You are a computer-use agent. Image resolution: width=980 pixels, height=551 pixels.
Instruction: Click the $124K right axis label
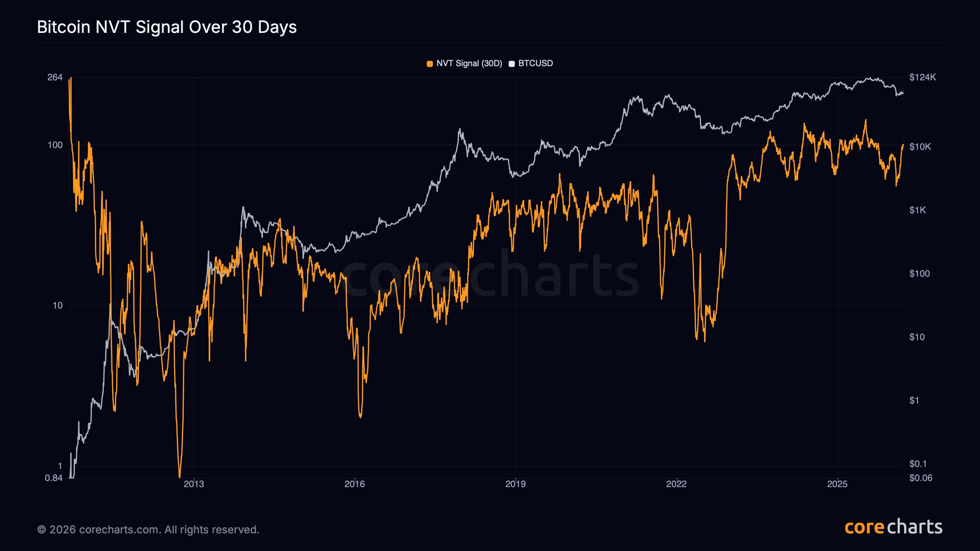click(x=923, y=77)
